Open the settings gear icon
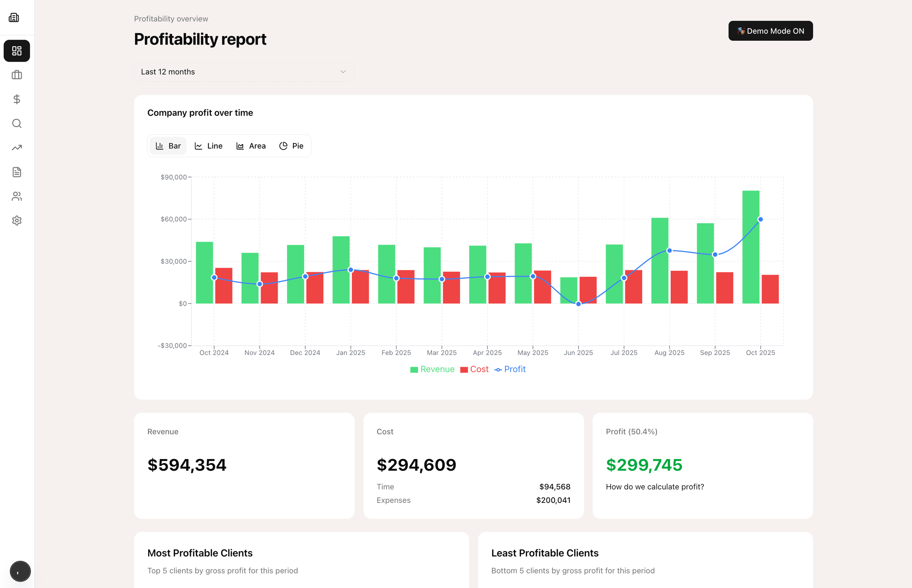The width and height of the screenshot is (912, 588). [x=17, y=221]
